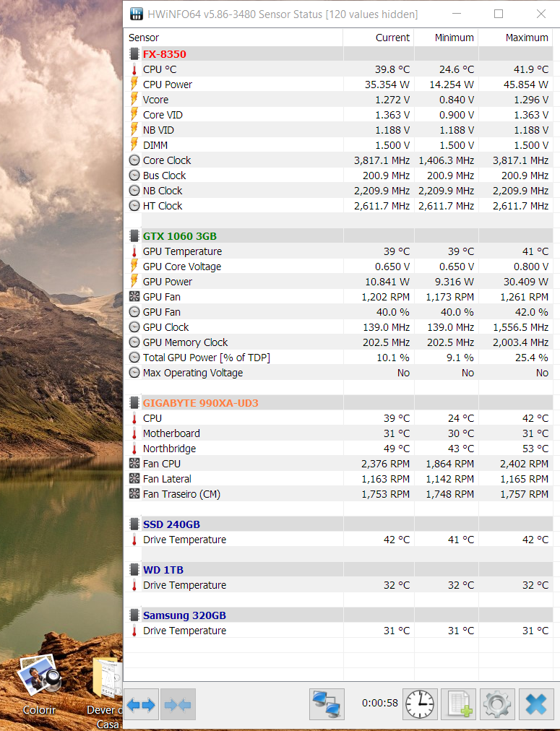This screenshot has width=560, height=731.
Task: Click the FX-8350 chip icon
Action: click(x=134, y=54)
